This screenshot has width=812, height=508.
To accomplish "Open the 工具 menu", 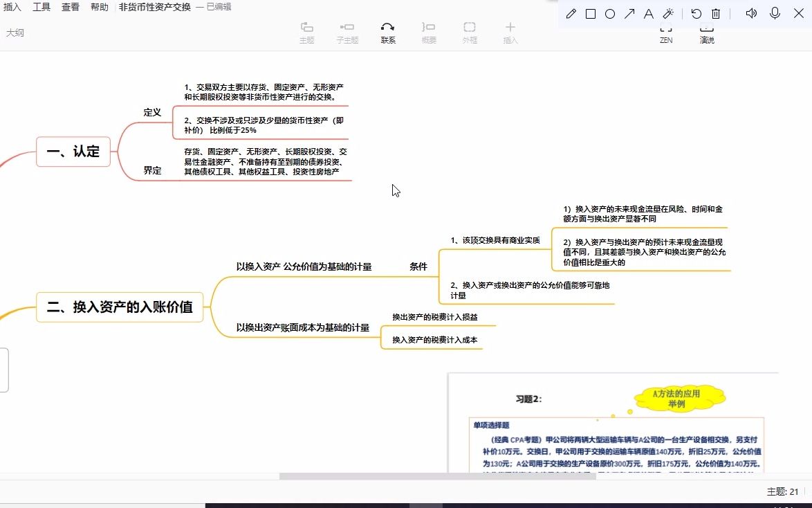I will click(x=41, y=7).
